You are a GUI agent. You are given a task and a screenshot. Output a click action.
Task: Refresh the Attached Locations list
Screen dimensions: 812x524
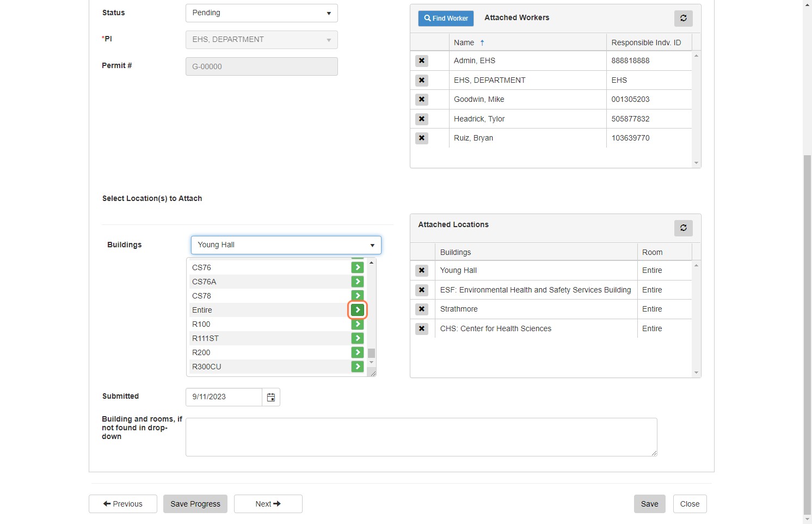coord(683,228)
